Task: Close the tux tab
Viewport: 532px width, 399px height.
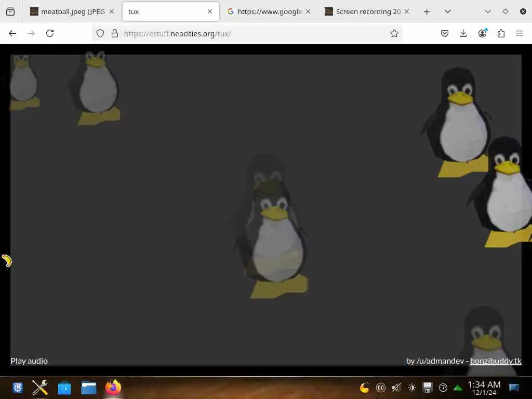Action: click(x=210, y=11)
